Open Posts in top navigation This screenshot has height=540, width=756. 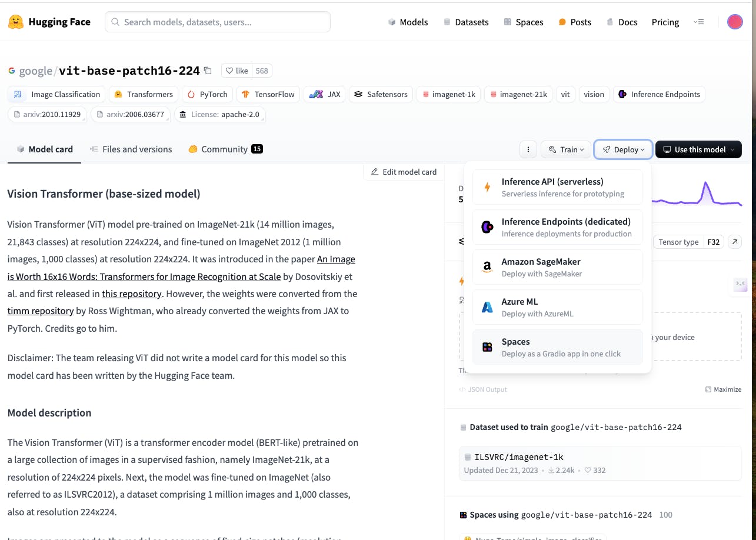click(575, 22)
